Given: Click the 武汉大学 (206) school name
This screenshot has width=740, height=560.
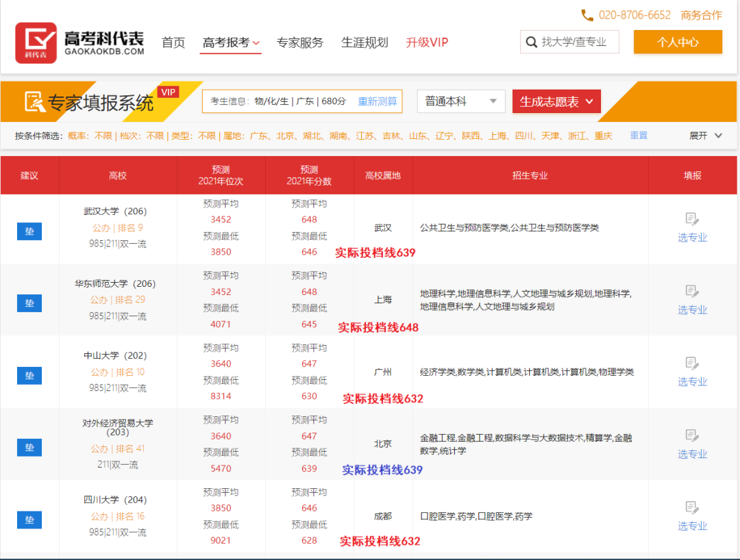Looking at the screenshot, I should coord(115,211).
